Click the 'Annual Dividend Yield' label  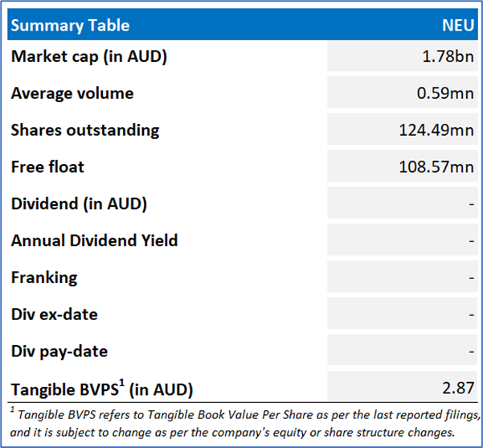pyautogui.click(x=94, y=240)
